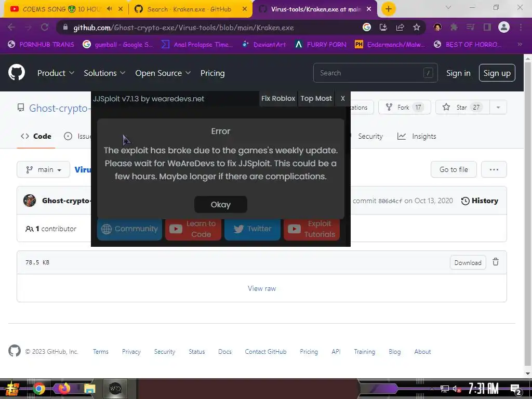Open the JJSploit Learn to Code button
Image resolution: width=532 pixels, height=399 pixels.
(x=193, y=229)
